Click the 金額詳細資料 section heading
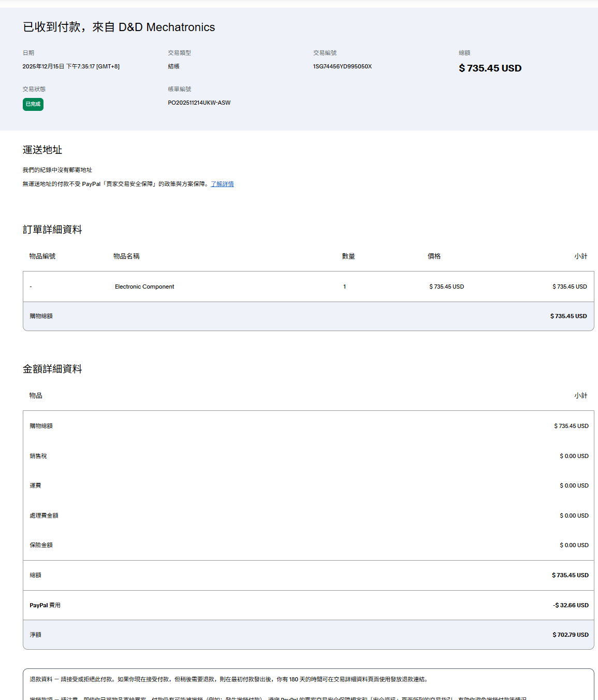 pyautogui.click(x=52, y=369)
